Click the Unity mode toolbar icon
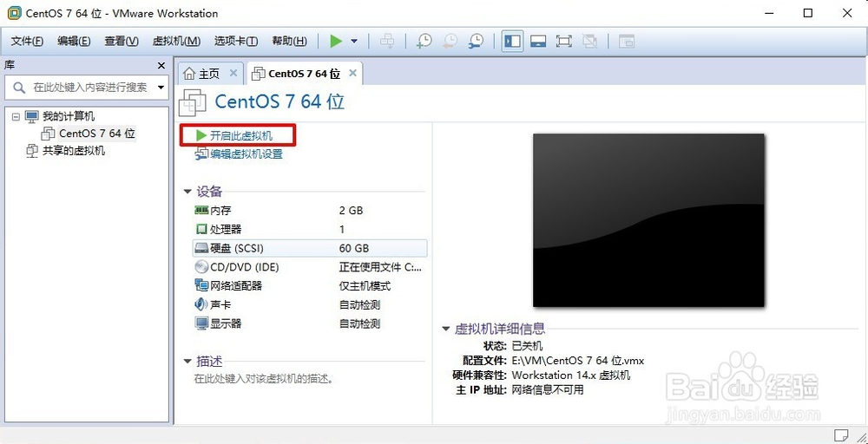868x444 pixels. click(589, 41)
